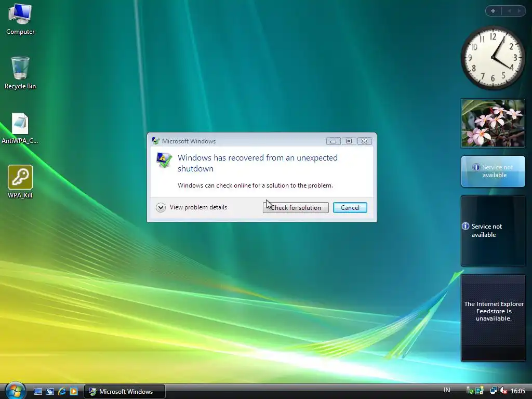Click the check online for a solution text

coord(255,185)
